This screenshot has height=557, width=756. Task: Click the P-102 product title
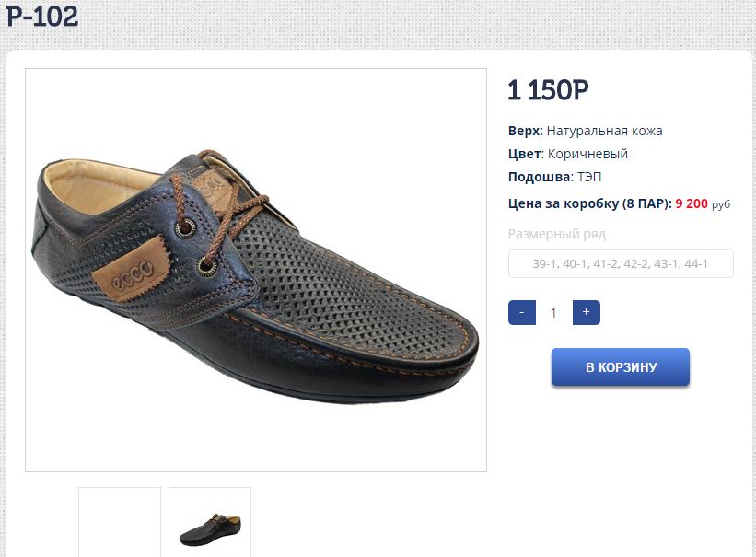pyautogui.click(x=42, y=16)
